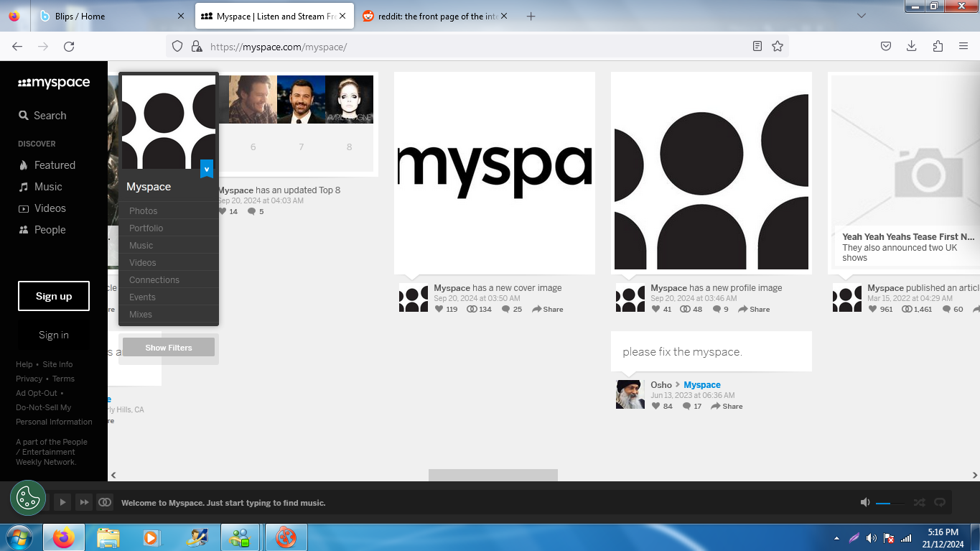The image size is (980, 551).
Task: Open the Videos section in sidebar
Action: point(42,208)
